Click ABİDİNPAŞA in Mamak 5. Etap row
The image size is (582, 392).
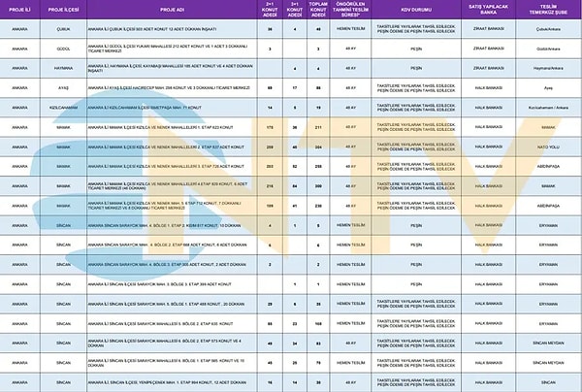548,206
